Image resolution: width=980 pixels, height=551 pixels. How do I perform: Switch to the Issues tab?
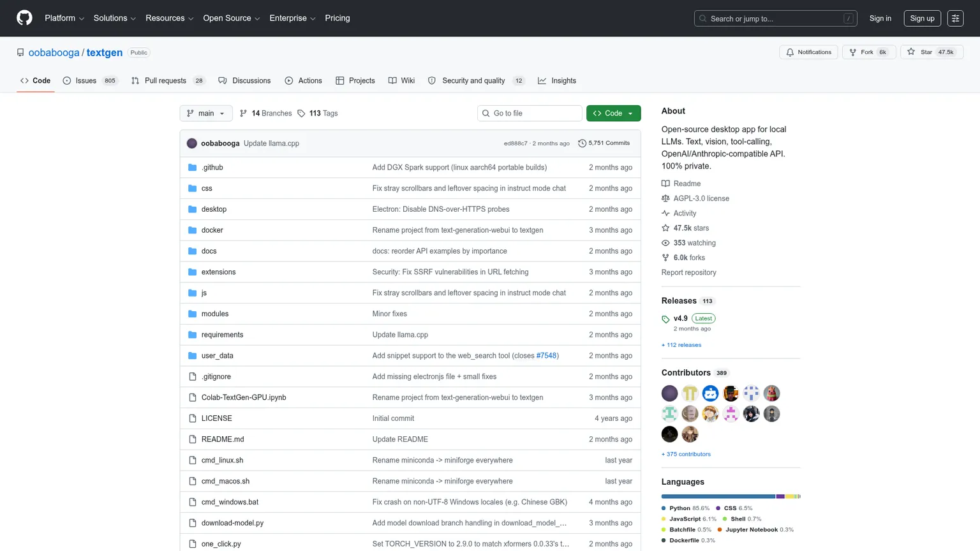pos(91,81)
